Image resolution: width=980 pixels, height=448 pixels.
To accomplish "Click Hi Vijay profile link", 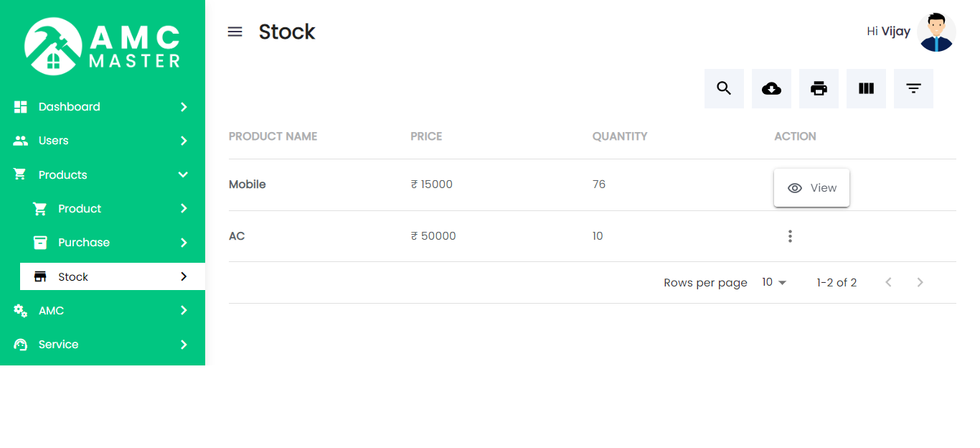I will point(887,31).
